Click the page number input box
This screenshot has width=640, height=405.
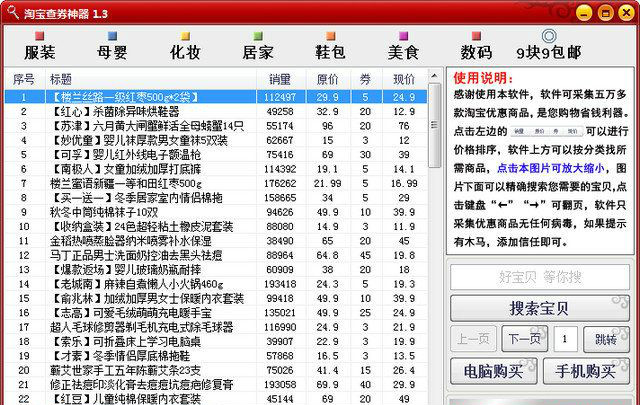[x=565, y=339]
